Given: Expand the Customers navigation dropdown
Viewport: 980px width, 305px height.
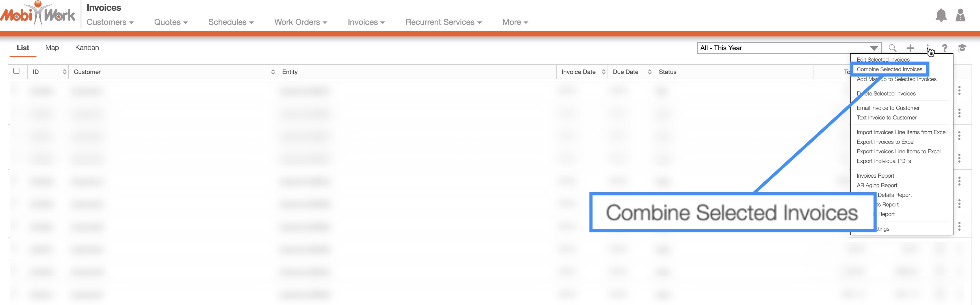Looking at the screenshot, I should (x=110, y=22).
